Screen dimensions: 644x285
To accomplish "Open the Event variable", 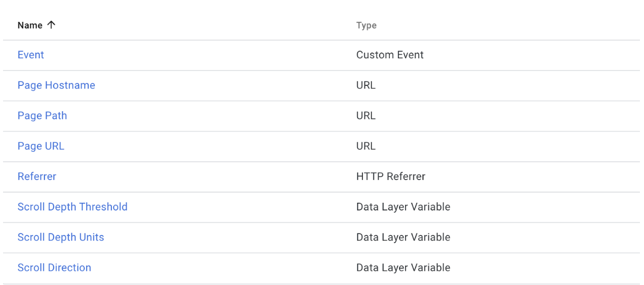I will (31, 55).
